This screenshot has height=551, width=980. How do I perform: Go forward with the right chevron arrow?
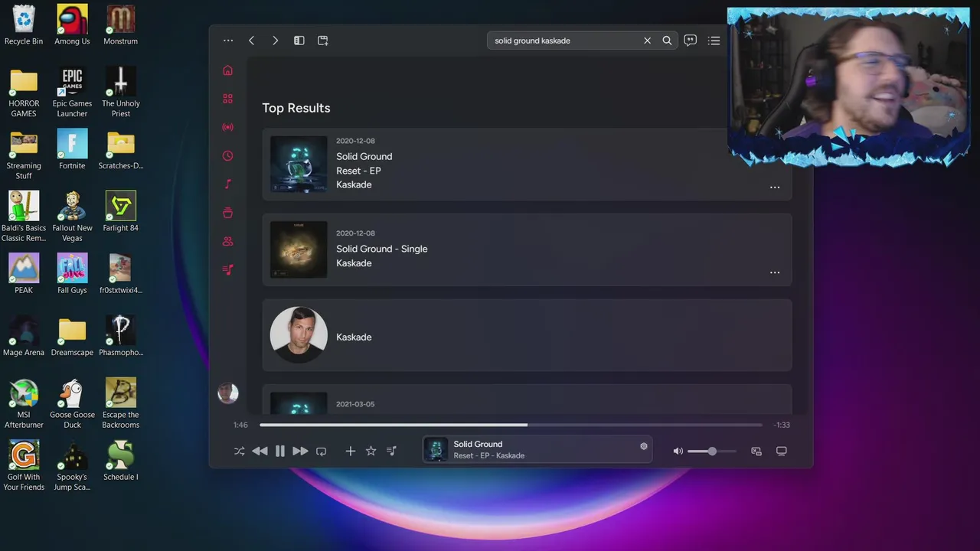[x=276, y=41]
